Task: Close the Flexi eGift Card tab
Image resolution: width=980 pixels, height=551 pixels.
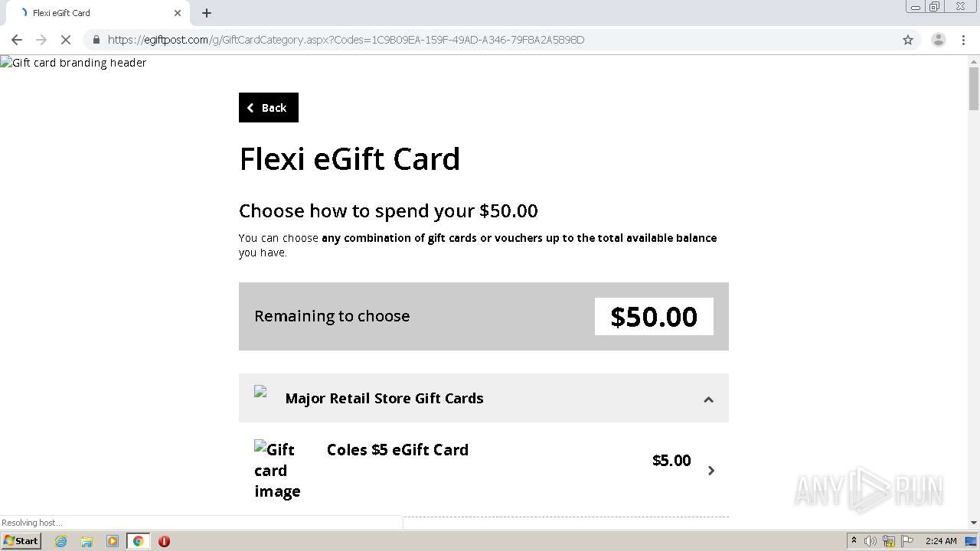Action: [x=178, y=13]
